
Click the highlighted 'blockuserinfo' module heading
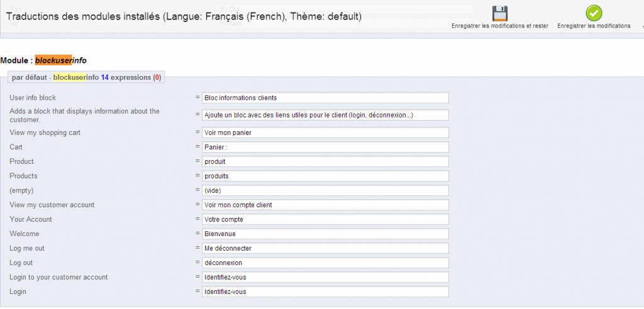coord(60,60)
